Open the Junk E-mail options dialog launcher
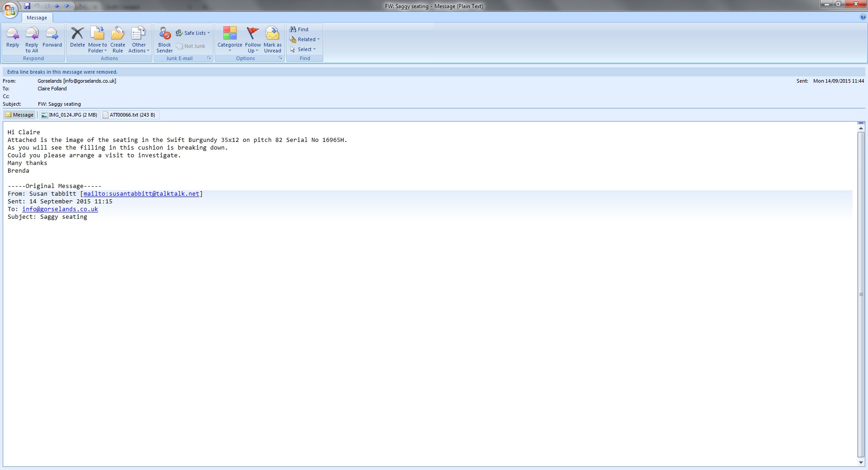 click(x=209, y=58)
